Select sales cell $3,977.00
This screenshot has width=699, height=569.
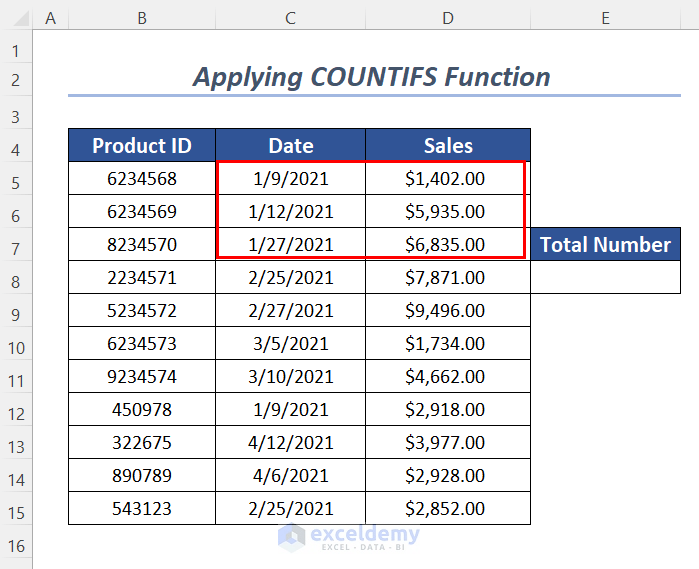point(448,442)
